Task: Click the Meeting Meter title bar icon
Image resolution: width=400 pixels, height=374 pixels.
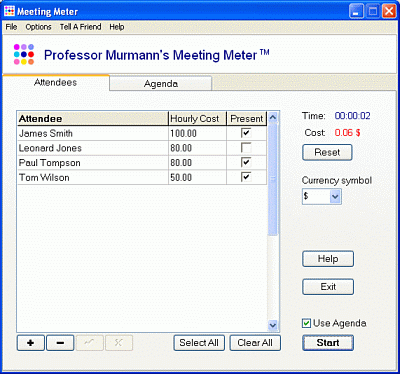Action: click(x=9, y=11)
